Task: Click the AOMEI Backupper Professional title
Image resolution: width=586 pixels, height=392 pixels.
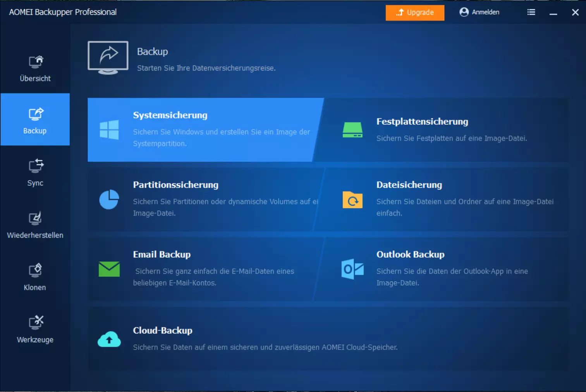Action: point(63,12)
